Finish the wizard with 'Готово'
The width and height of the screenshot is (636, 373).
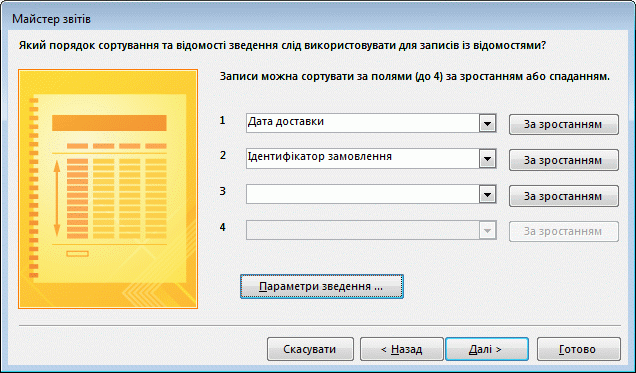coord(579,349)
